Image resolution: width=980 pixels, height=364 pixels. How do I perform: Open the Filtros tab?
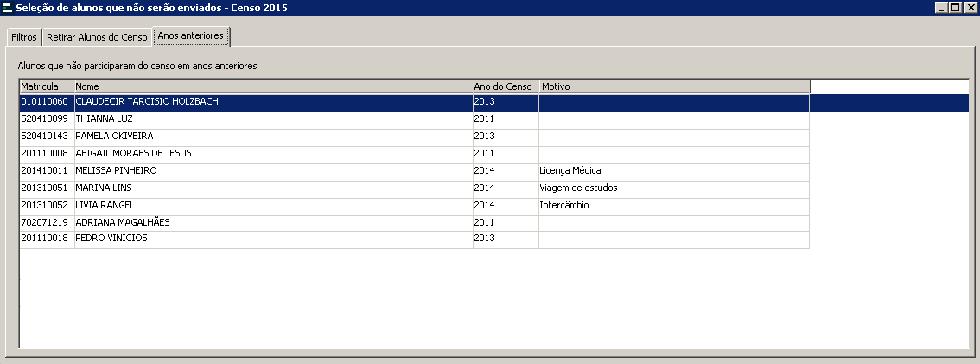click(x=24, y=38)
